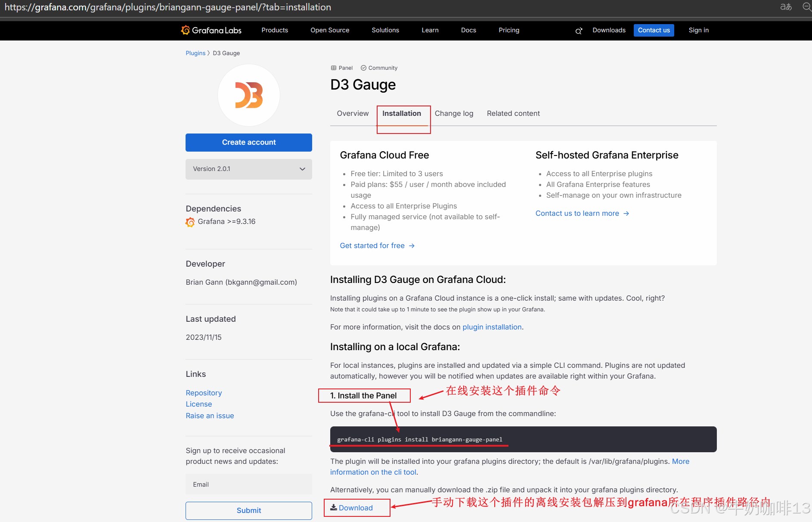Viewport: 812px width, 522px height.
Task: Click the Community badge icon
Action: pos(363,68)
